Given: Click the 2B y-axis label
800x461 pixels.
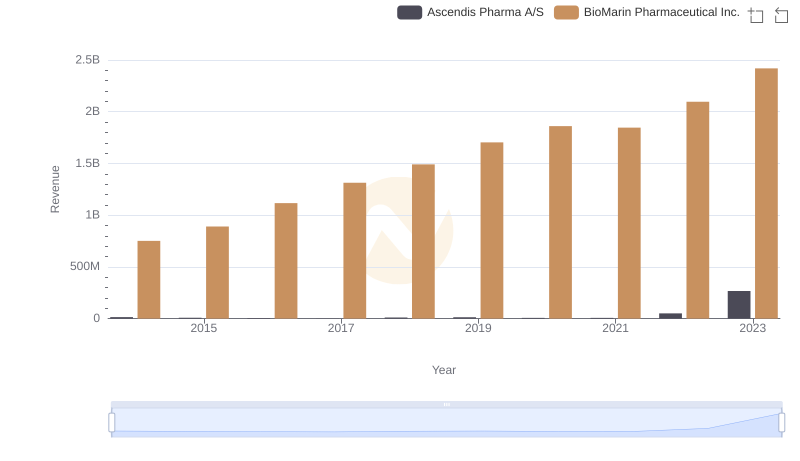Looking at the screenshot, I should coord(93,111).
